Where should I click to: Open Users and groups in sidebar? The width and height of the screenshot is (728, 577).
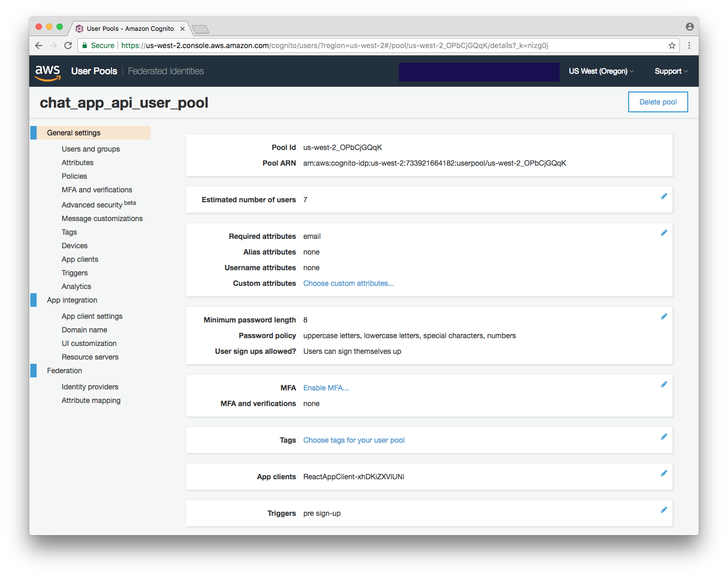[90, 149]
